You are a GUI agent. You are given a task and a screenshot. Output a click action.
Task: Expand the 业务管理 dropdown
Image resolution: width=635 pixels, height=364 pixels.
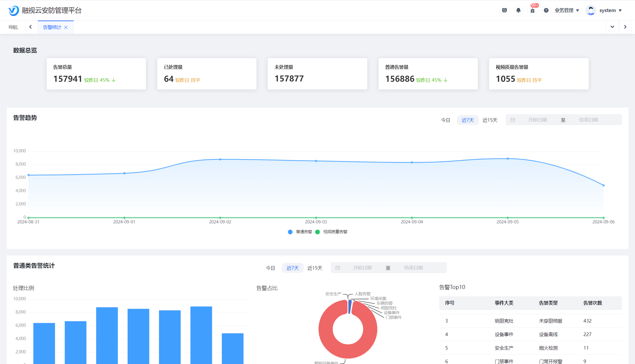click(567, 10)
